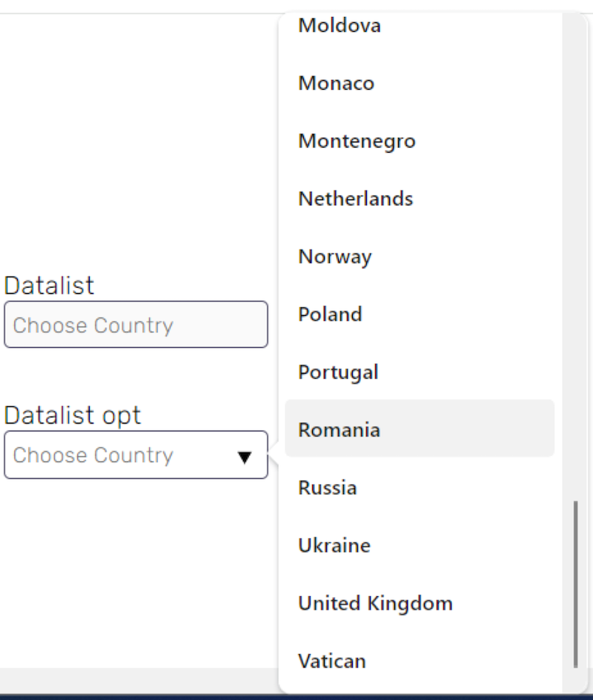593x700 pixels.
Task: Click the dropdown list scrollbar thumb
Action: pyautogui.click(x=576, y=584)
